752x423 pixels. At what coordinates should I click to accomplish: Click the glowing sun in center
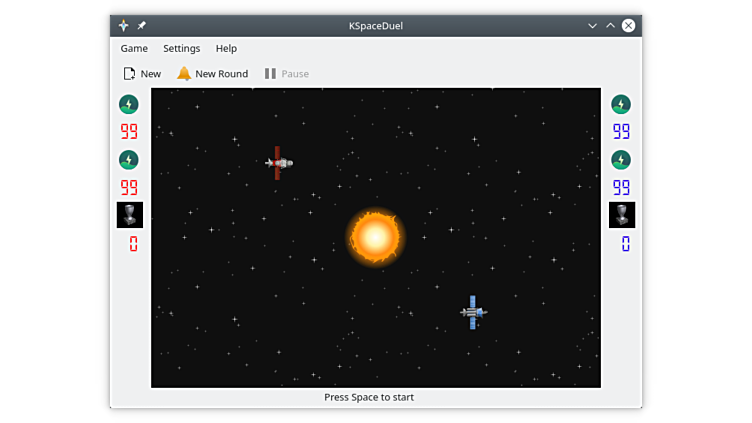[x=376, y=237]
